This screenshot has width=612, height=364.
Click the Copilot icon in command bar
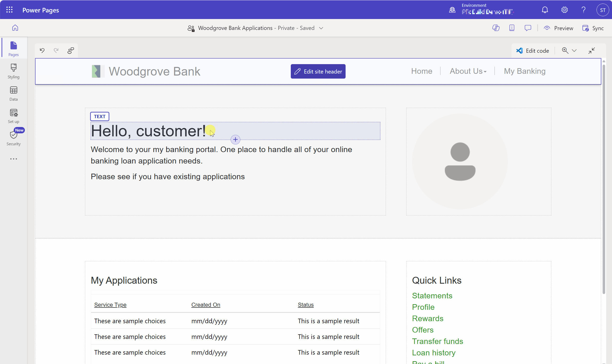(x=496, y=28)
